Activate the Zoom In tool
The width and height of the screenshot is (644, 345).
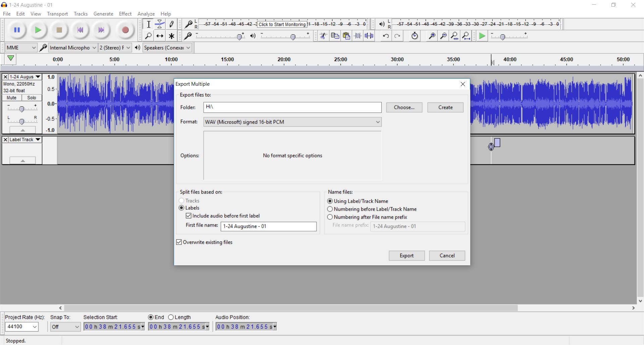(432, 36)
